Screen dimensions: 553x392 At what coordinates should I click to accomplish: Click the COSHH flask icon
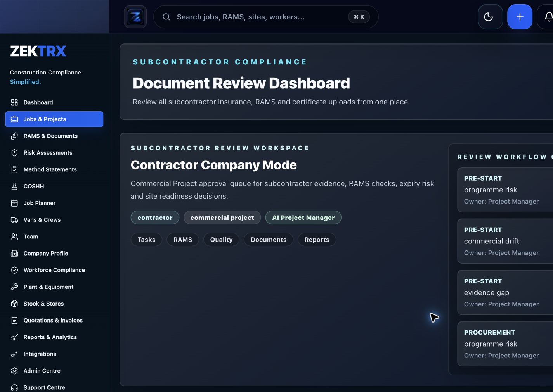(x=14, y=186)
